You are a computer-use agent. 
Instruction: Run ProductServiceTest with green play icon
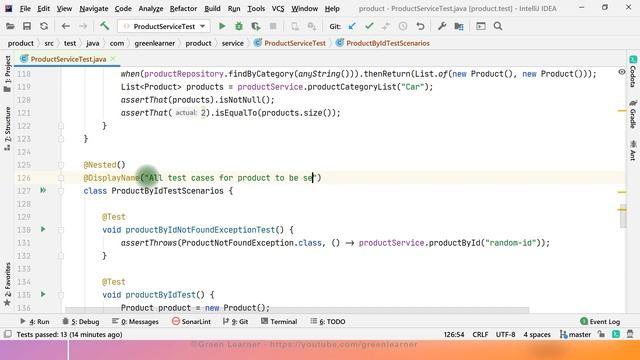coord(222,27)
